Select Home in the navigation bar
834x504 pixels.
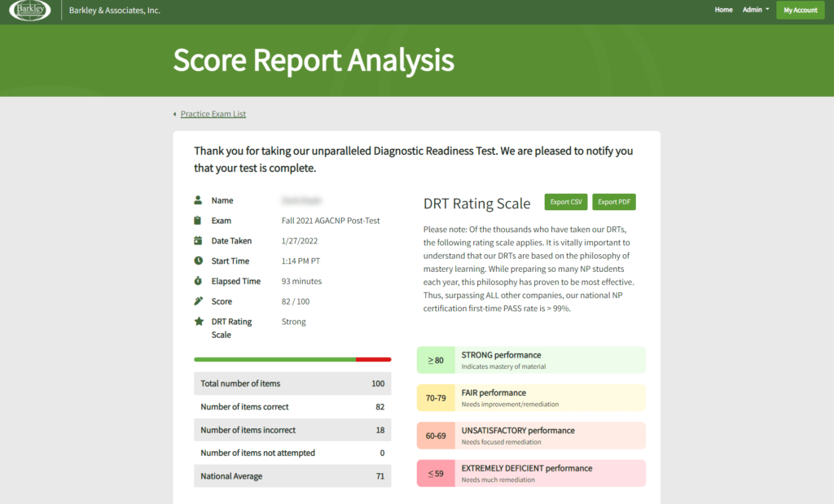(x=723, y=10)
